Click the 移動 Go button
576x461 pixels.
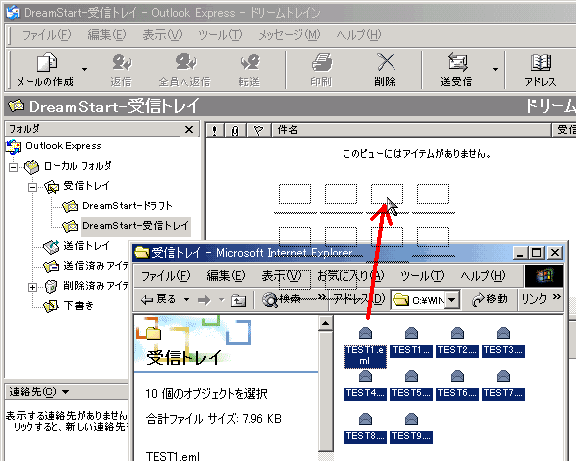[x=489, y=300]
